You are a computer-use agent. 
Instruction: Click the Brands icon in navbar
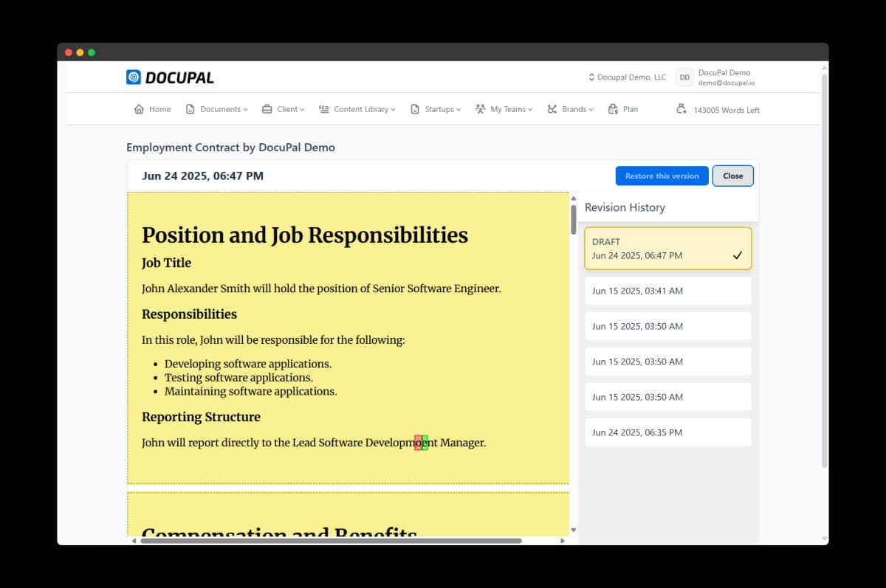coord(552,109)
